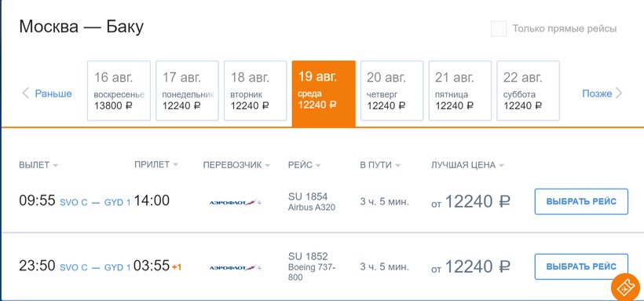
Task: Open the Раньше earlier dates link
Action: [x=53, y=94]
